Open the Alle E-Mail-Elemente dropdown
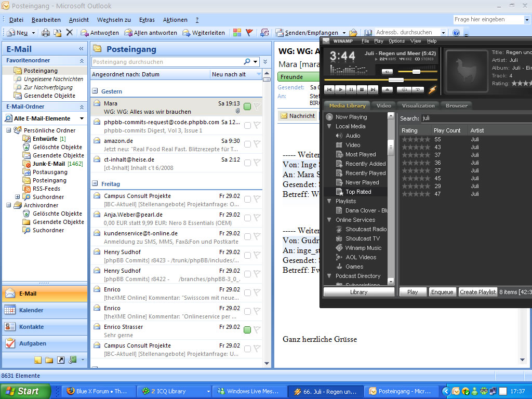 pos(81,118)
